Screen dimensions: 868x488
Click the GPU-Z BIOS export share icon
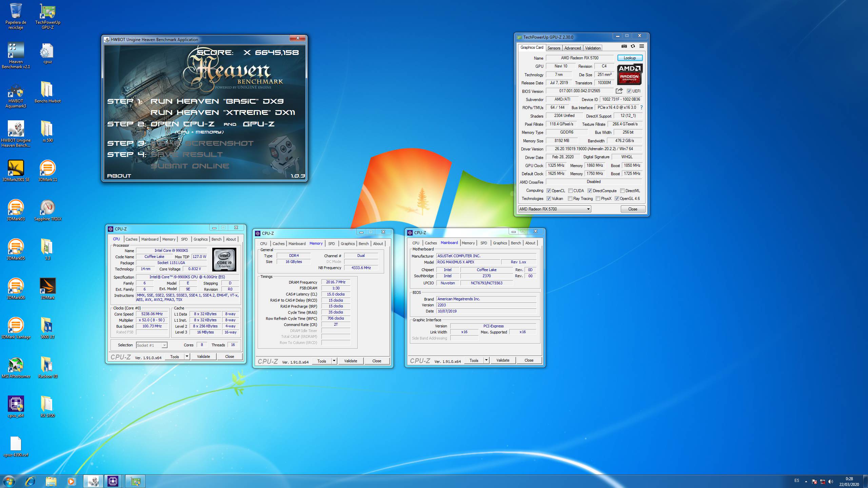point(619,91)
